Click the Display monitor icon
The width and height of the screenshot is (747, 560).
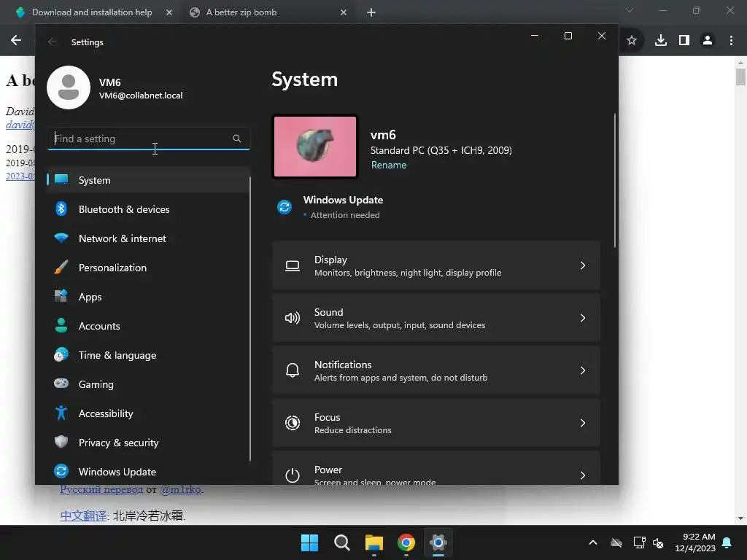tap(293, 265)
